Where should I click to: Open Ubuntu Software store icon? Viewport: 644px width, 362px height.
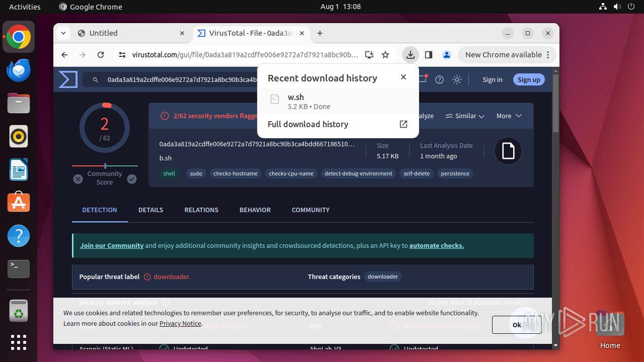(19, 203)
